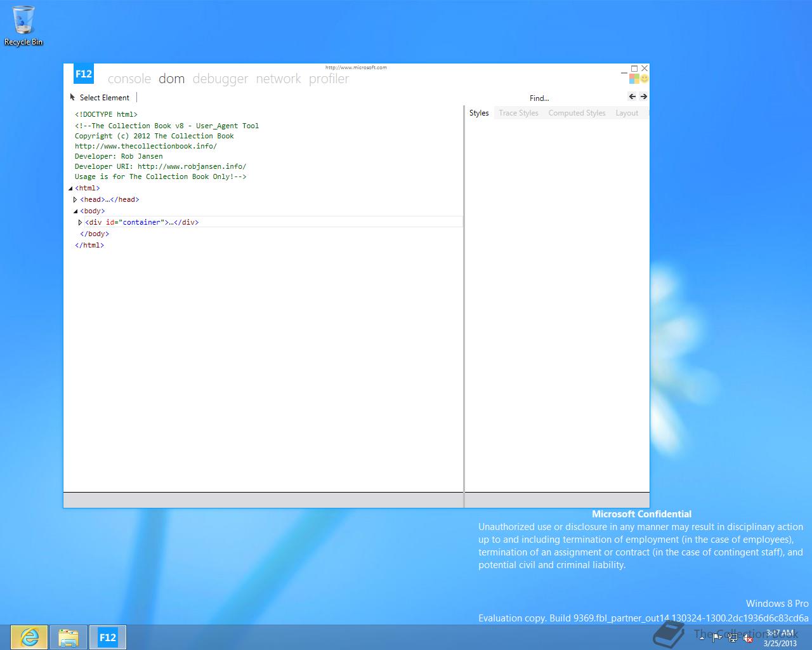Maximize the F12 tools window
The image size is (812, 650).
click(634, 69)
